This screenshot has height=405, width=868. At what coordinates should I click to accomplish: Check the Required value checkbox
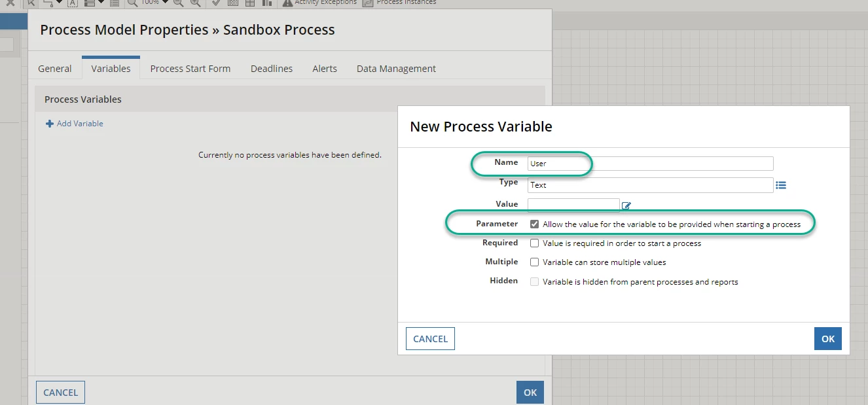pos(535,243)
